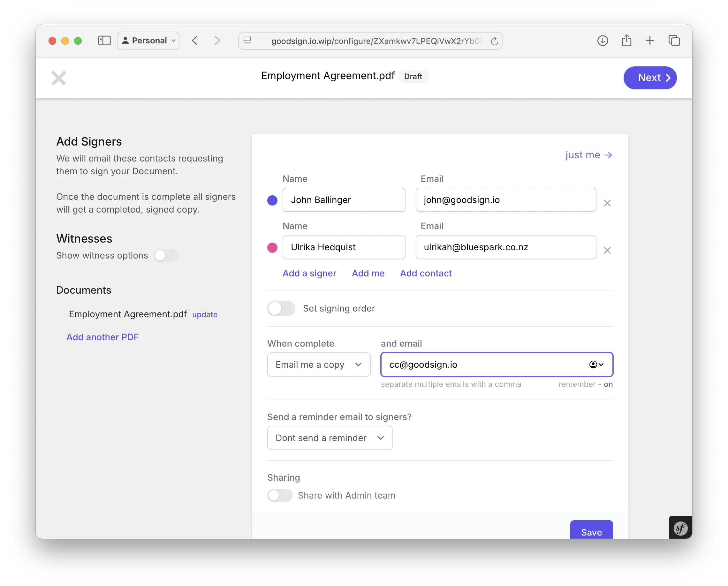Navigate back using the browser back arrow

coord(195,41)
